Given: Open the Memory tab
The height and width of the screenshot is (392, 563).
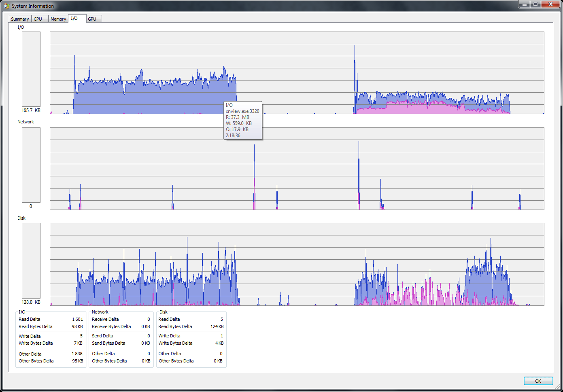Looking at the screenshot, I should (x=58, y=19).
